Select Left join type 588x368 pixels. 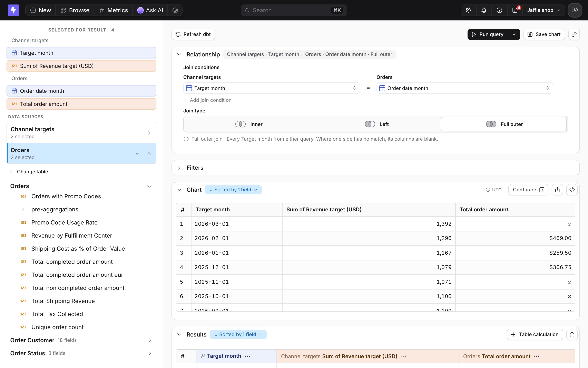tap(377, 124)
